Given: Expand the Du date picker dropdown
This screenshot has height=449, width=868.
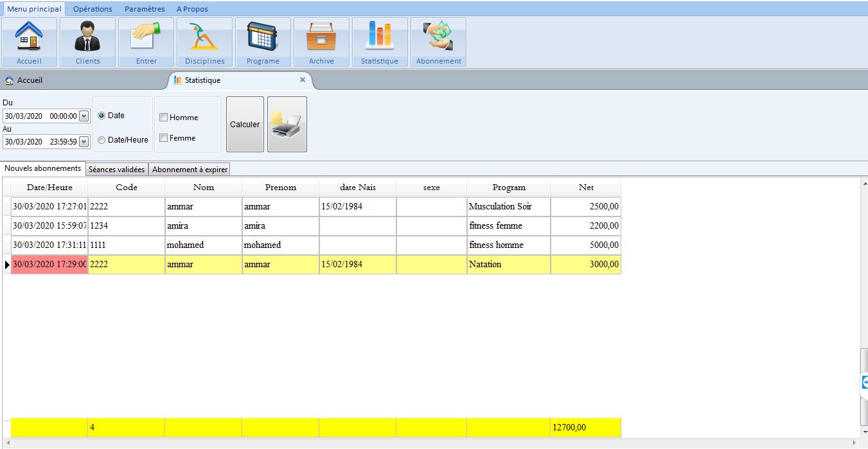Looking at the screenshot, I should [x=84, y=116].
